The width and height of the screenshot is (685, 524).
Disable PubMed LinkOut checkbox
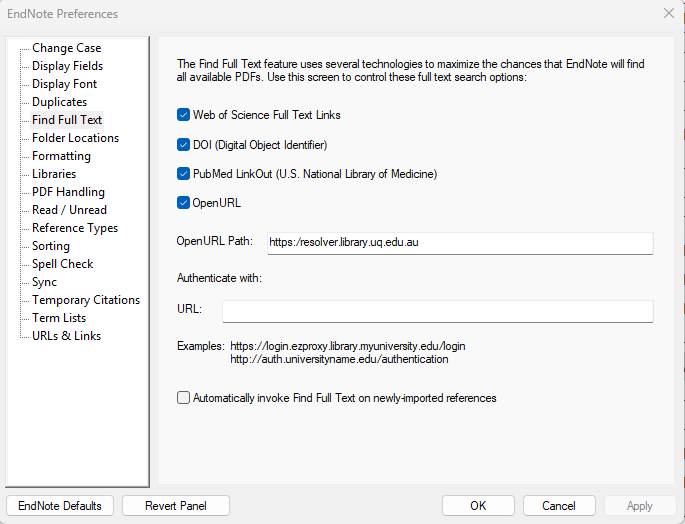184,174
